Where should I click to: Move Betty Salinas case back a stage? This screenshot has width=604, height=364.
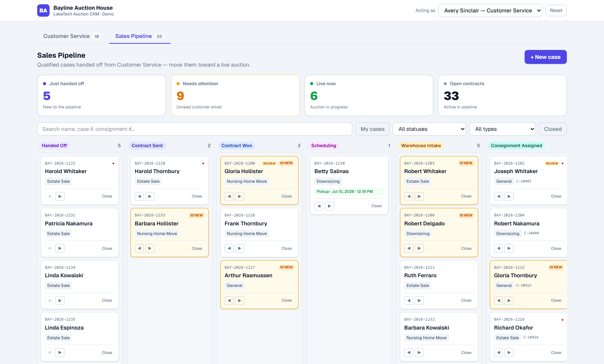[319, 206]
